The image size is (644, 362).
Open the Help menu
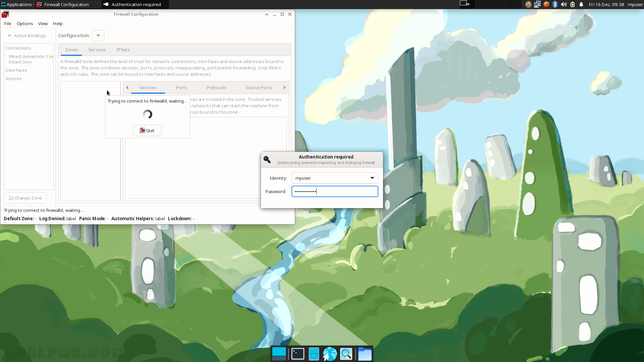[58, 23]
